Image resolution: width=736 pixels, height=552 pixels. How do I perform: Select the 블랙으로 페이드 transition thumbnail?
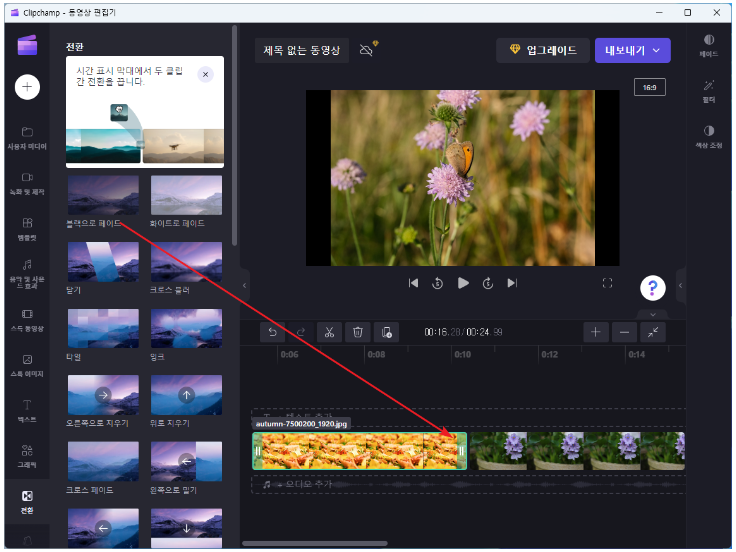pos(103,195)
